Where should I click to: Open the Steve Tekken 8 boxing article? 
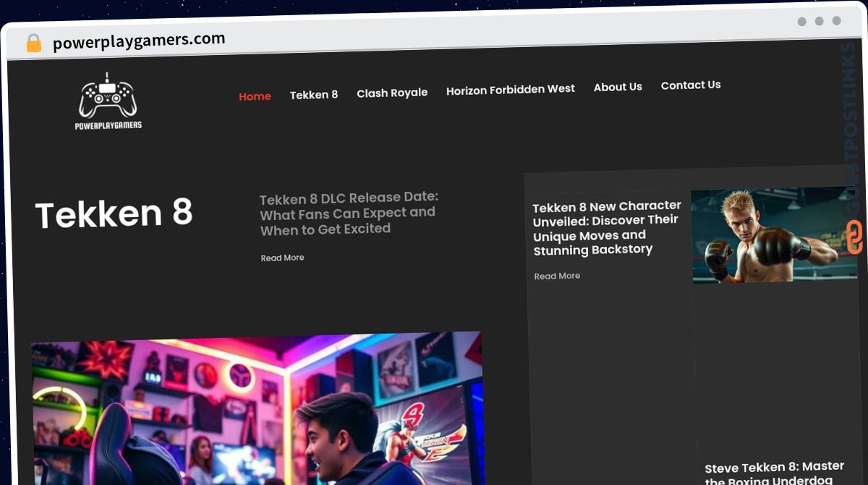pos(775,473)
